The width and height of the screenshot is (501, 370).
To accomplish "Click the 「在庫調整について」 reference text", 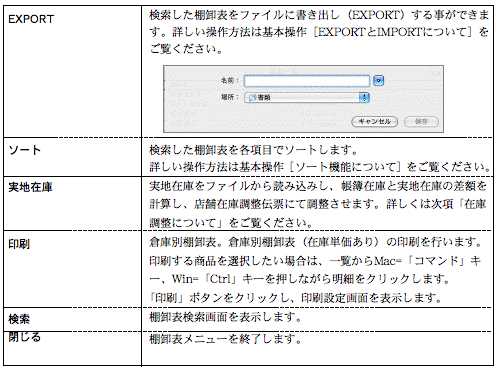I will (318, 213).
